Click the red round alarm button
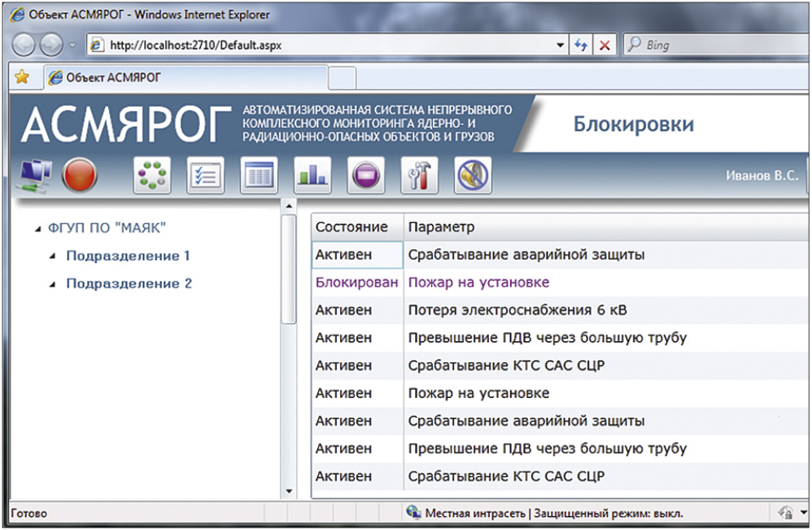 coord(79,176)
